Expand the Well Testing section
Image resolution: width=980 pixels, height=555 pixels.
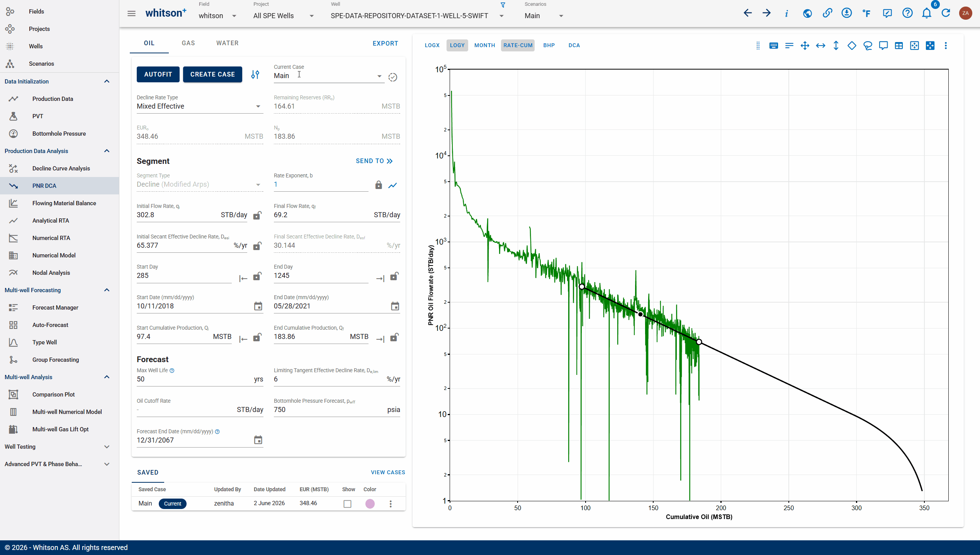point(57,446)
